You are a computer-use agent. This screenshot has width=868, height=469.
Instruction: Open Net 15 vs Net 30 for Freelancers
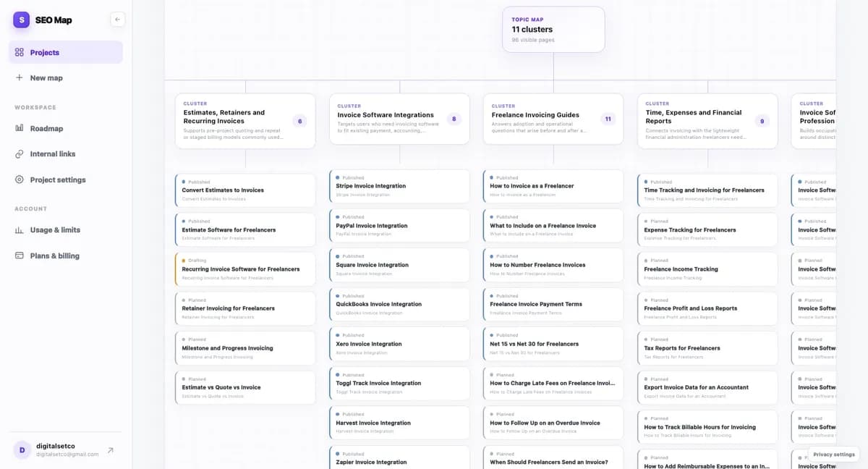(x=553, y=344)
